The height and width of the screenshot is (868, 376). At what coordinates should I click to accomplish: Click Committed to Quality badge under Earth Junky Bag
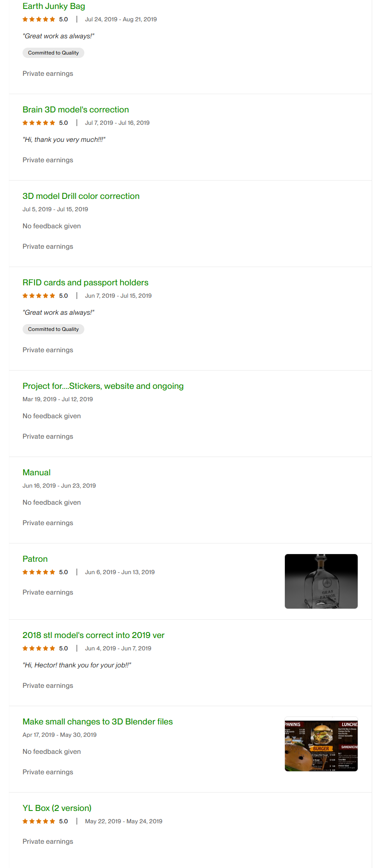point(53,53)
